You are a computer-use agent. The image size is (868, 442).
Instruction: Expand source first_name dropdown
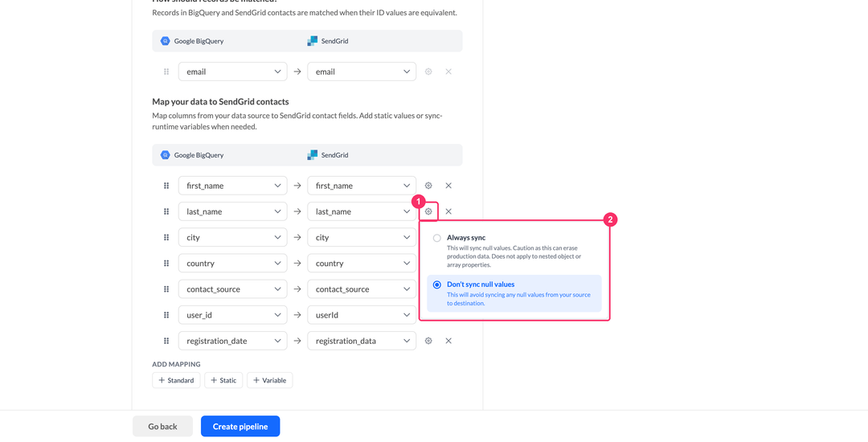point(232,186)
